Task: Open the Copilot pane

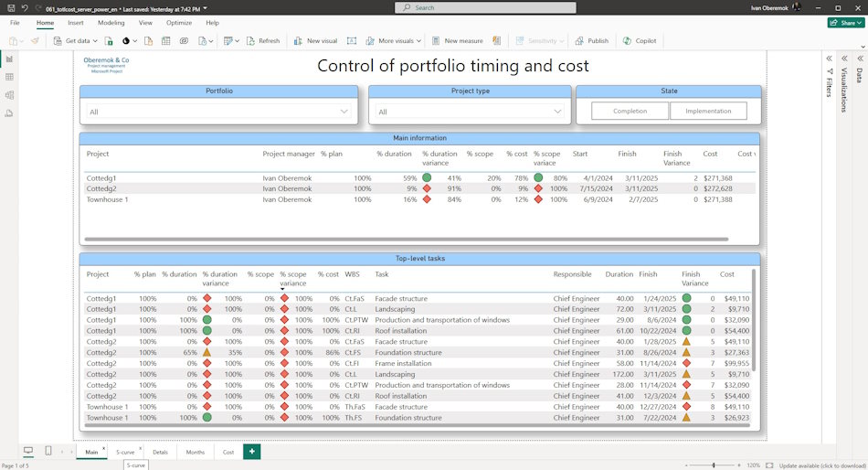Action: pyautogui.click(x=640, y=40)
